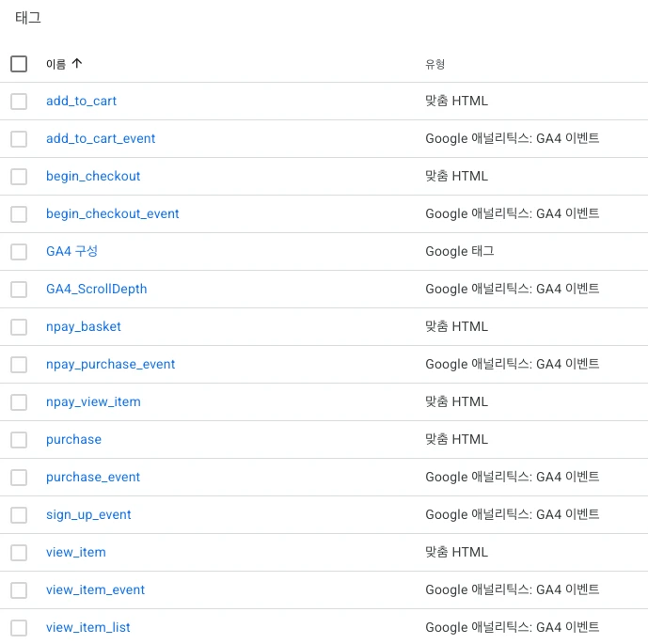The width and height of the screenshot is (648, 644).
Task: Check the box for add_to_cart
Action: [x=19, y=102]
